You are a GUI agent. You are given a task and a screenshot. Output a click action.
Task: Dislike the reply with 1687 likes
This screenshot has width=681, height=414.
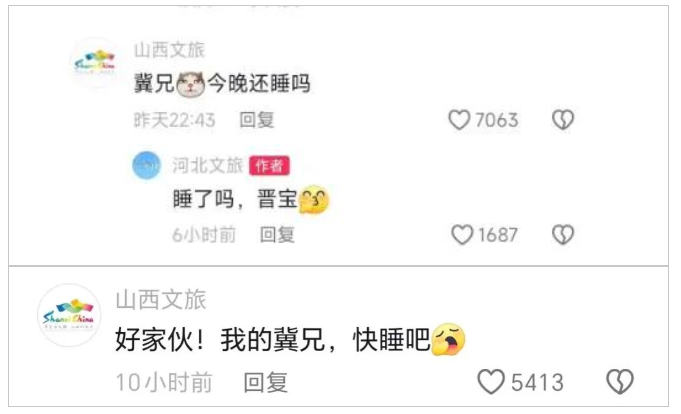click(x=563, y=235)
